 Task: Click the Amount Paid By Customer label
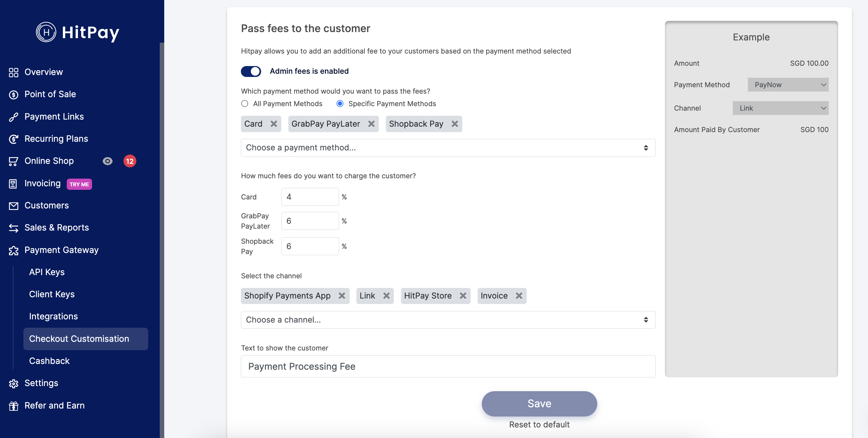click(717, 130)
